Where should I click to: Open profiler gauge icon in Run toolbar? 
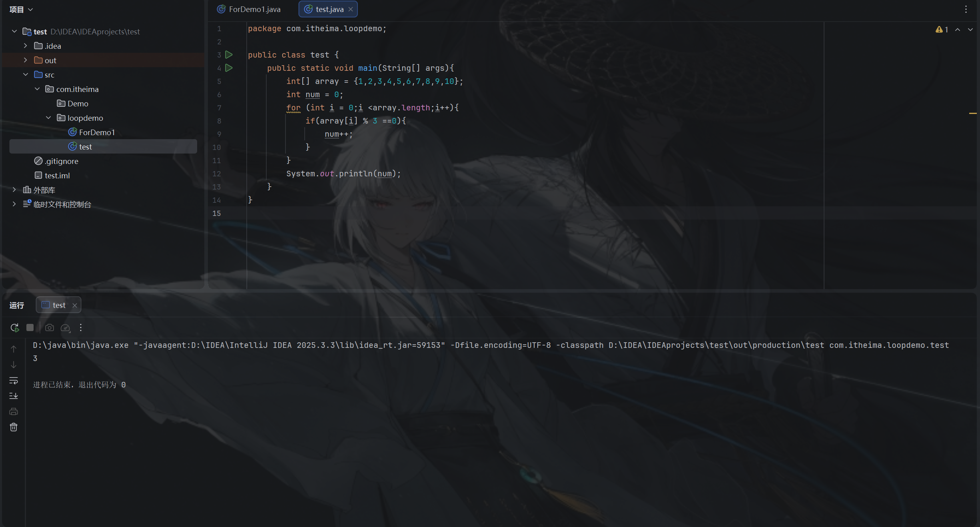(65, 328)
